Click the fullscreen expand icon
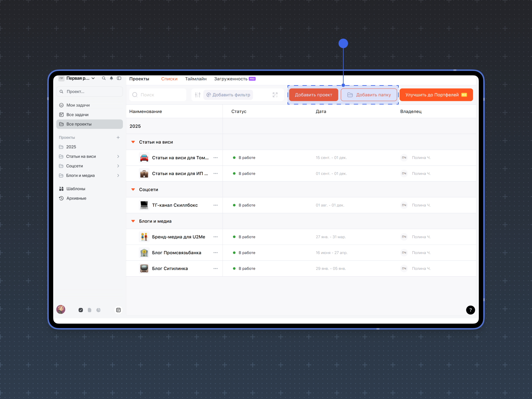 tap(275, 95)
